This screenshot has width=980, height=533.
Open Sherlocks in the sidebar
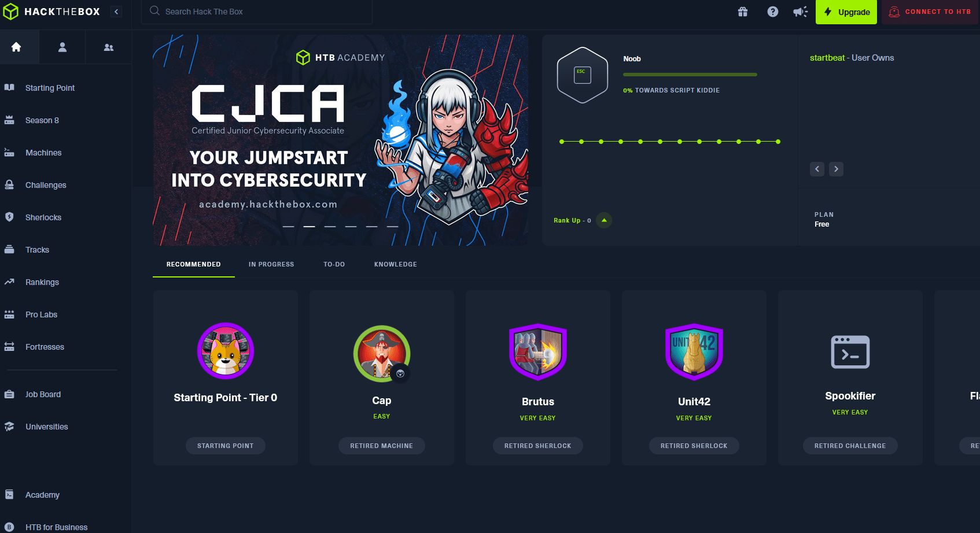pos(43,217)
